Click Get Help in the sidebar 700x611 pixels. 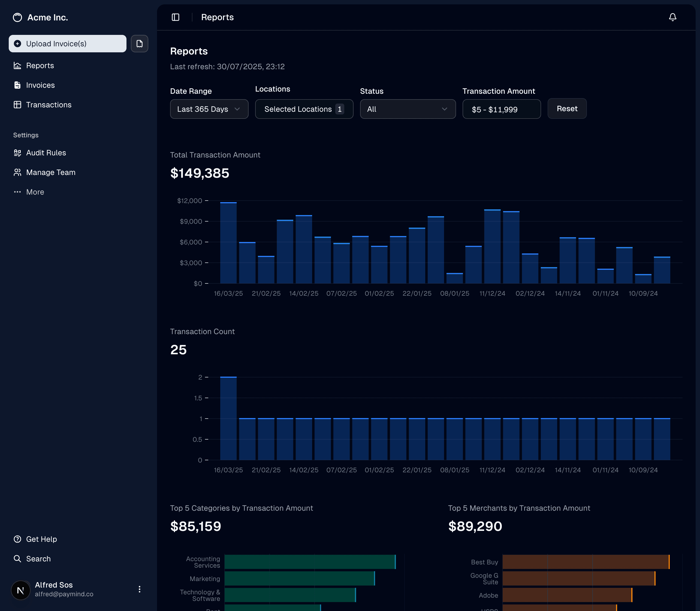41,539
